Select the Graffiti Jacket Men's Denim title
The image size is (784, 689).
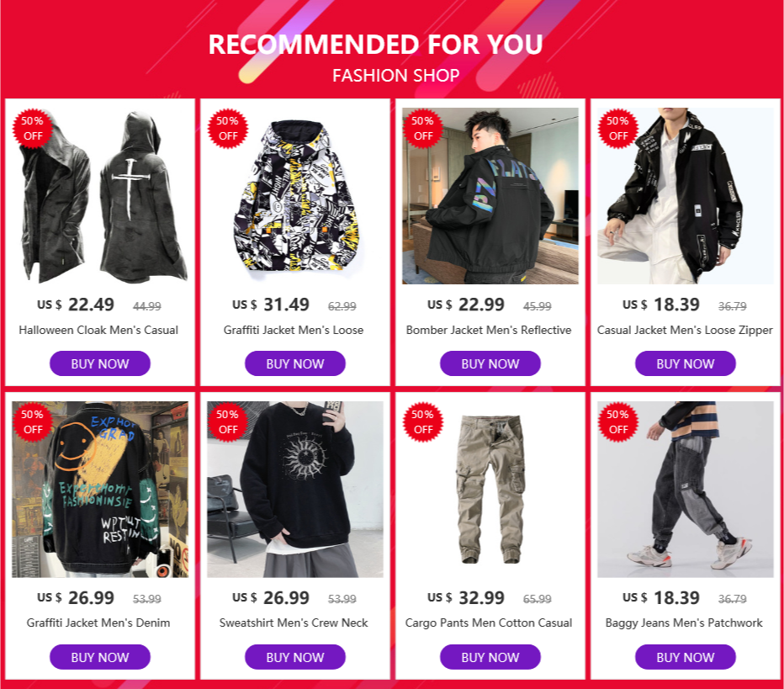98,623
